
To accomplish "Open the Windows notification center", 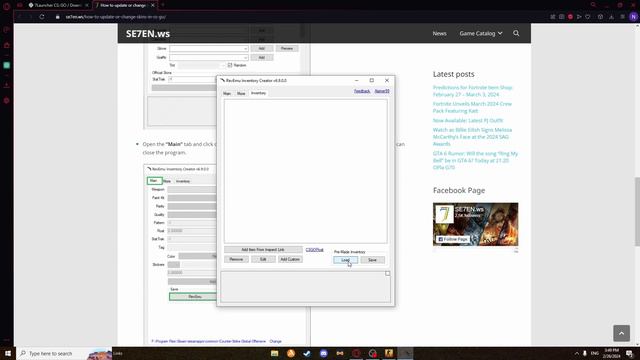I will pos(630,353).
